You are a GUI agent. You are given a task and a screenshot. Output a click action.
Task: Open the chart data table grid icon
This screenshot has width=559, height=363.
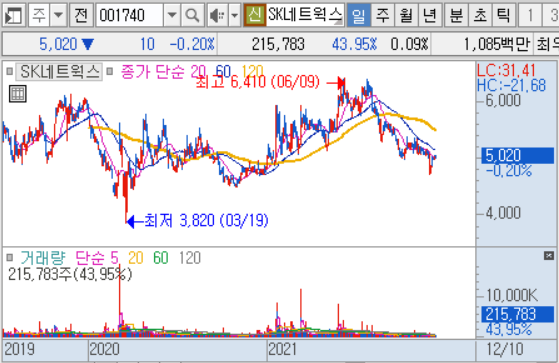pos(18,94)
